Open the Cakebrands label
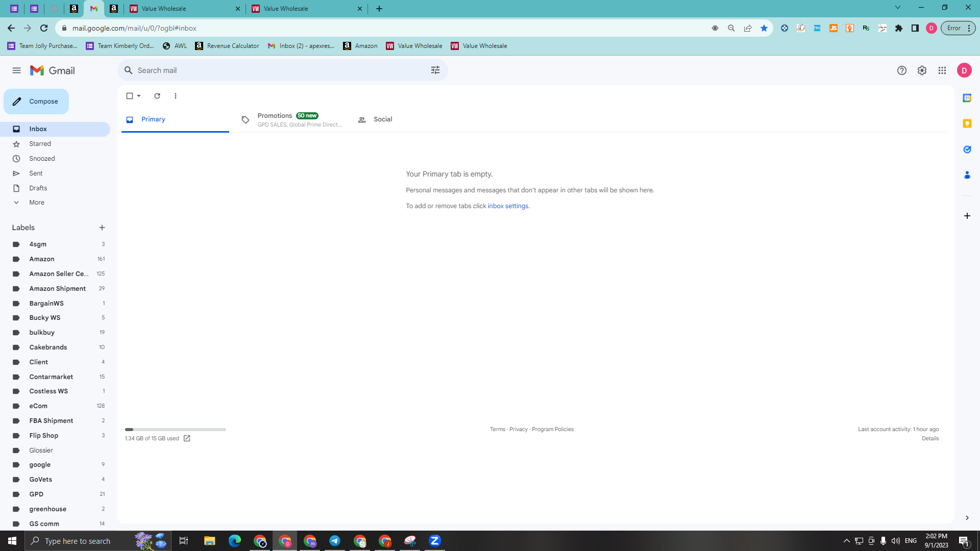 55,347
